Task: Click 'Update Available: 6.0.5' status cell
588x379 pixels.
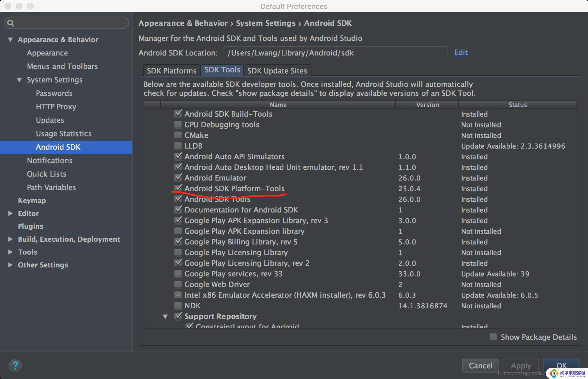Action: click(x=500, y=295)
